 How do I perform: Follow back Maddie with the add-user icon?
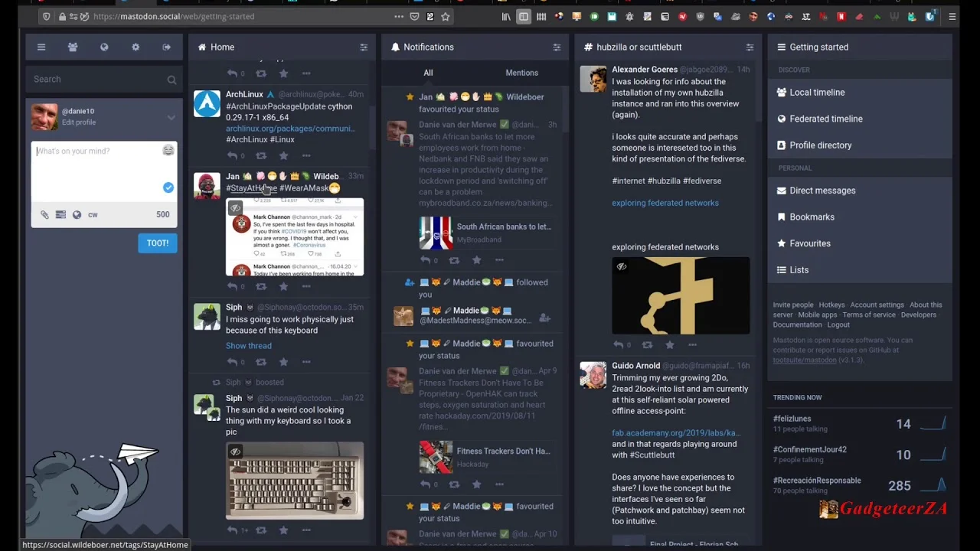click(x=544, y=318)
